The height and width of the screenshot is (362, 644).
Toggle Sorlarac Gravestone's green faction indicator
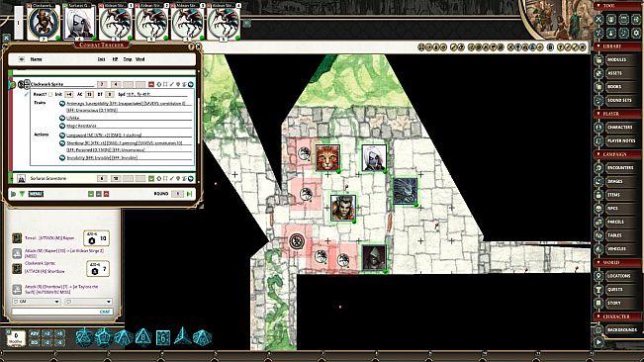151,179
